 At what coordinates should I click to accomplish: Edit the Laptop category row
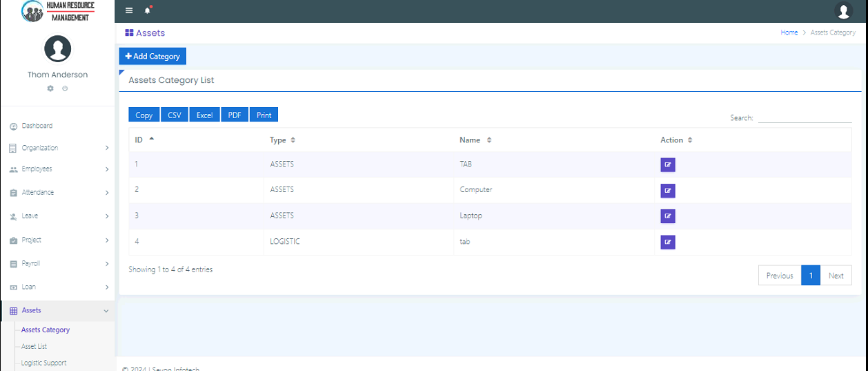coord(667,216)
